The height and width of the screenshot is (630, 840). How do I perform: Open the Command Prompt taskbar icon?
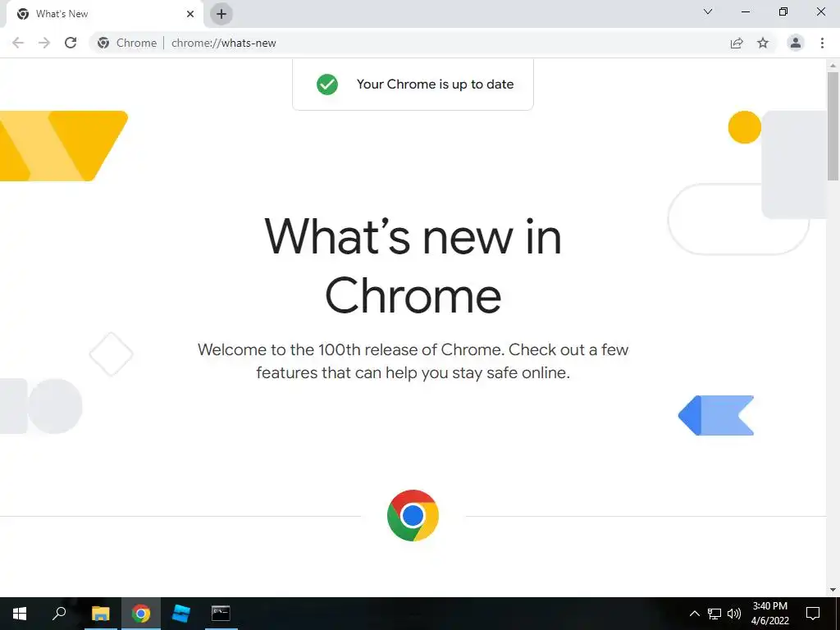(221, 614)
